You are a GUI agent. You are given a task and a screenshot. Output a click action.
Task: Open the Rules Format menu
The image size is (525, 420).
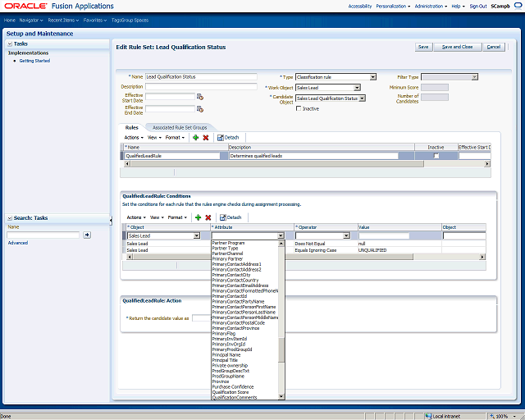pyautogui.click(x=175, y=137)
